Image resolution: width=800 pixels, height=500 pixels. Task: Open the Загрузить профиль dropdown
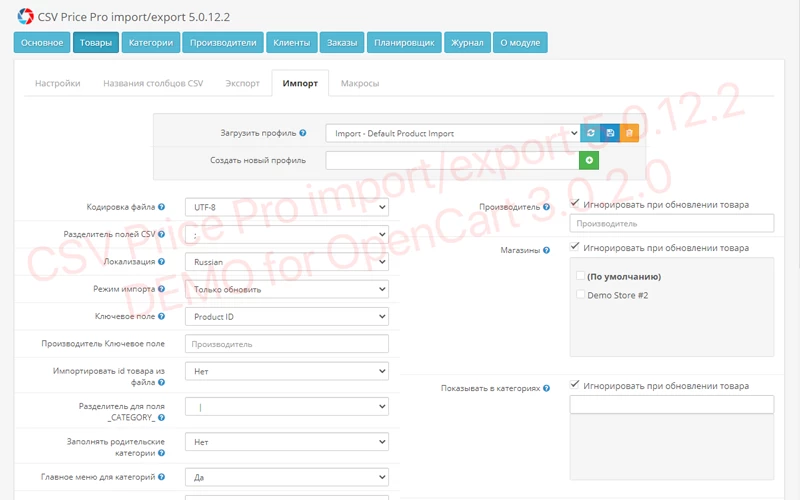453,133
